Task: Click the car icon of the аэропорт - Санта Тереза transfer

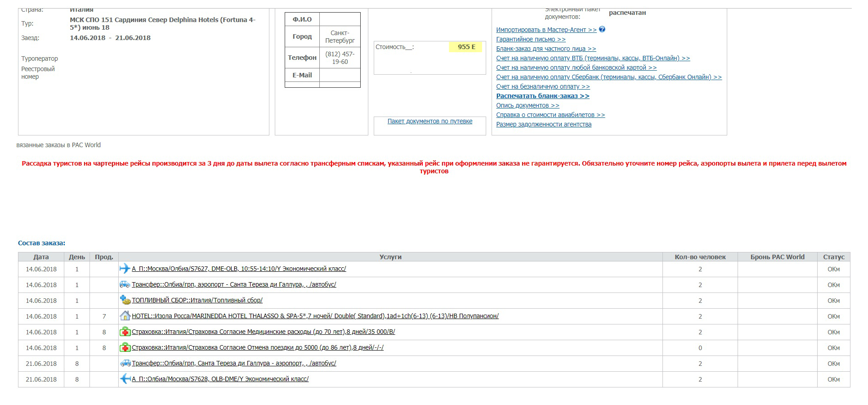Action: click(x=125, y=284)
